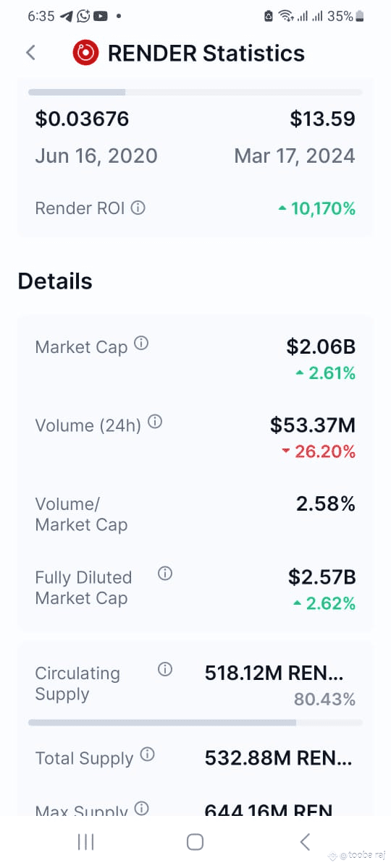Select the $13.59 all-time high value
391x868 pixels.
[x=323, y=119]
